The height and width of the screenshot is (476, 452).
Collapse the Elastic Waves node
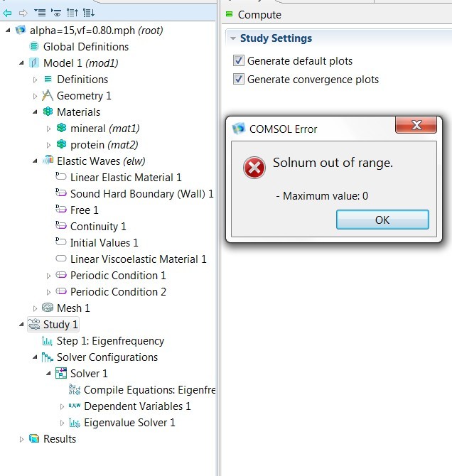pos(35,161)
